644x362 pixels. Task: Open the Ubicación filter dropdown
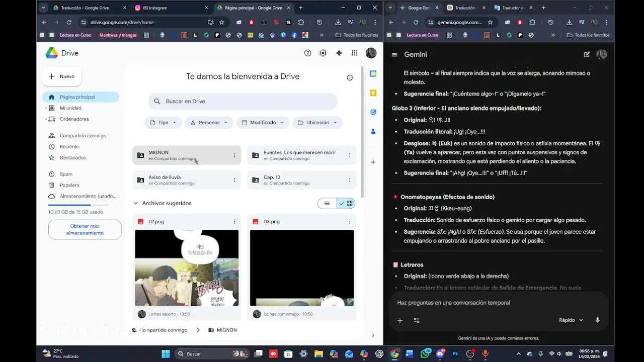pyautogui.click(x=317, y=123)
